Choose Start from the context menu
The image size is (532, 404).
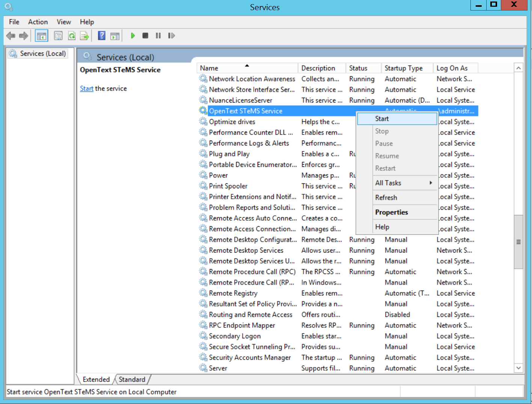[x=382, y=119]
